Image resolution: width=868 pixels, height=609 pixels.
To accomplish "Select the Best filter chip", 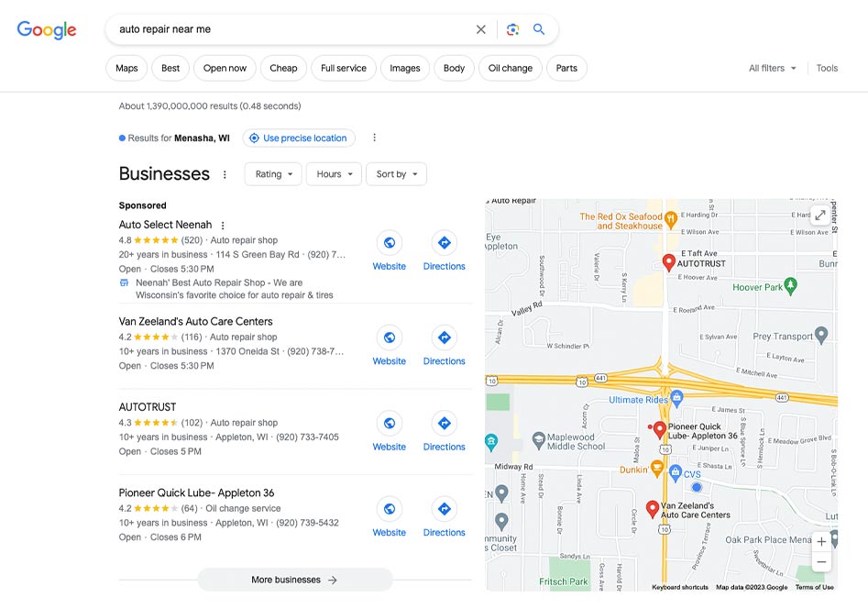I will point(170,68).
